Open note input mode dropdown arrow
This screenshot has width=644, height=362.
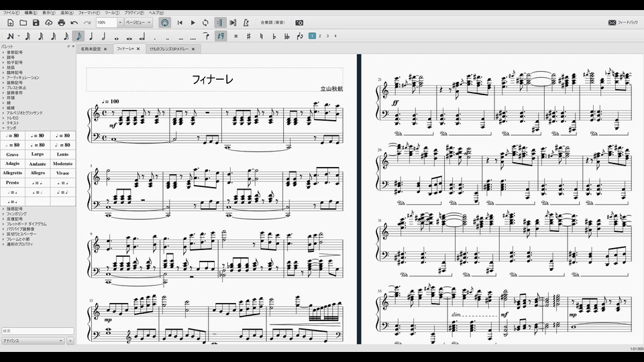(x=19, y=36)
